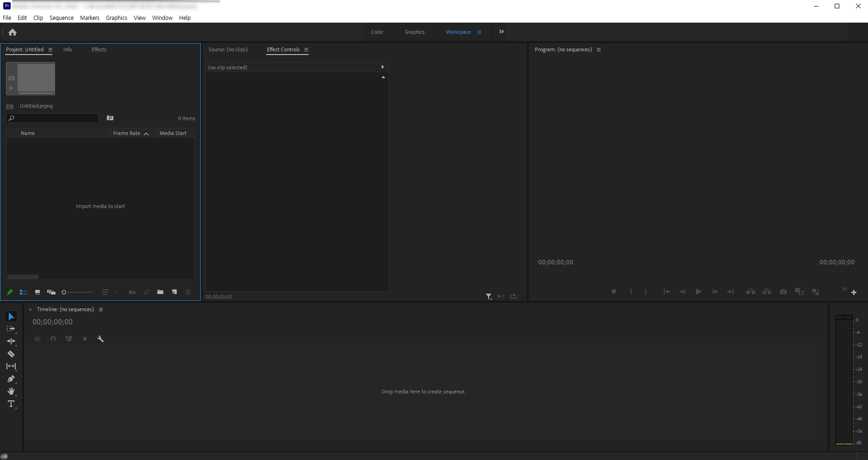Go to the Home screen icon
The image size is (868, 460).
12,32
